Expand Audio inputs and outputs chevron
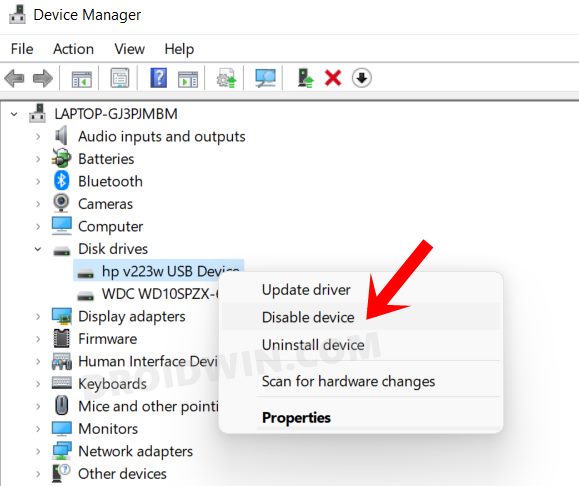Screen dimensions: 579x486 tap(38, 137)
